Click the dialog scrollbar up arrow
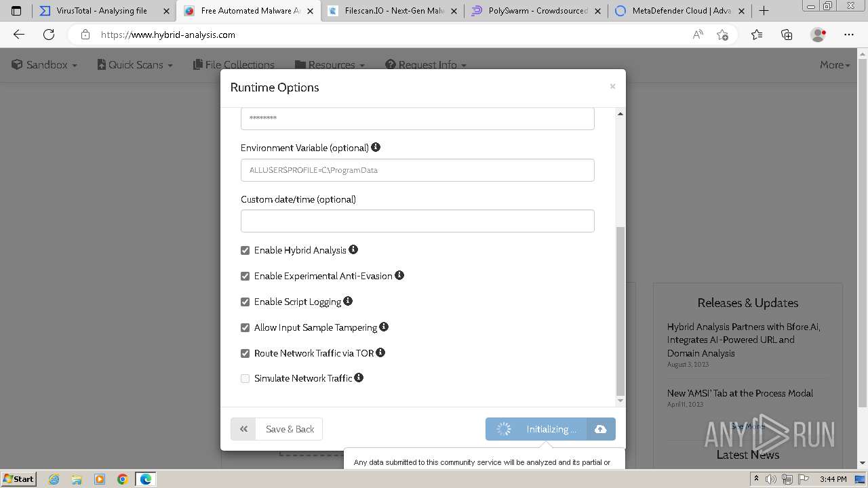 coord(620,114)
